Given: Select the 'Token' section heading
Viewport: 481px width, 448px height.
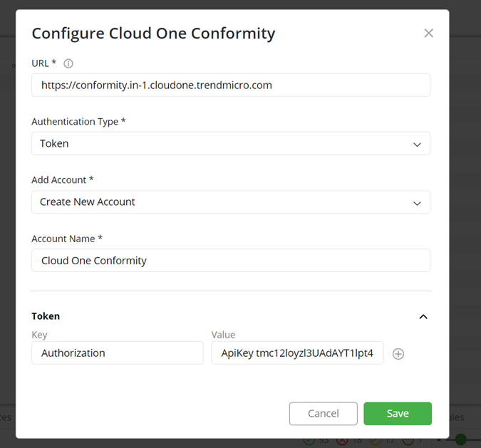Looking at the screenshot, I should [x=46, y=316].
